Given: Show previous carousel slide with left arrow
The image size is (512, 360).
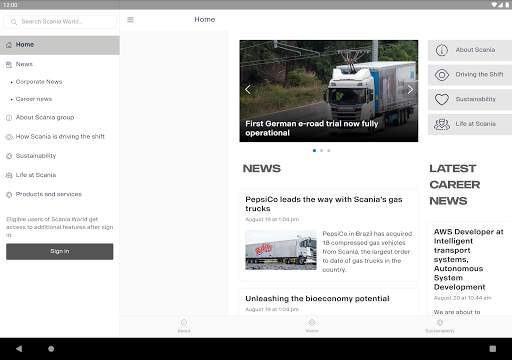Looking at the screenshot, I should [248, 89].
